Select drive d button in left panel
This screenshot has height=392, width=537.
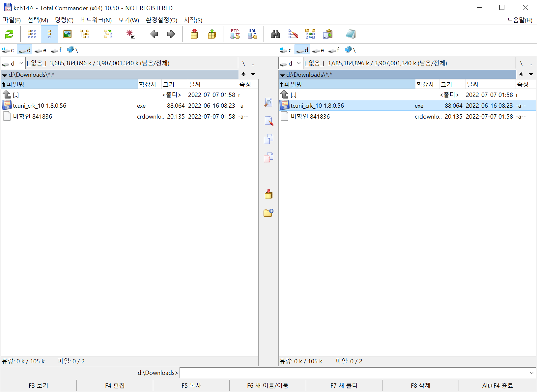[25, 50]
